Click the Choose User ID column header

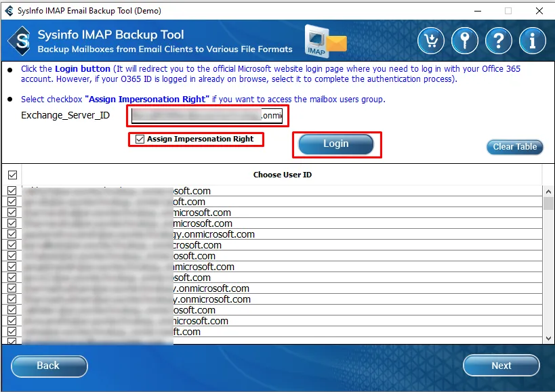282,175
